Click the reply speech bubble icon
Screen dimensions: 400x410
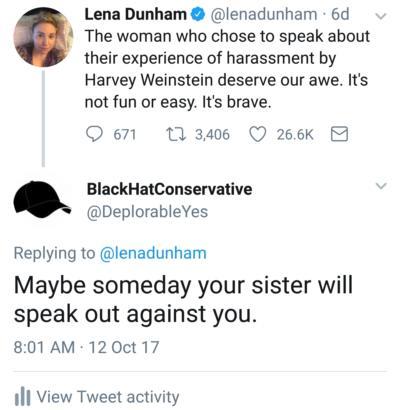coord(94,134)
